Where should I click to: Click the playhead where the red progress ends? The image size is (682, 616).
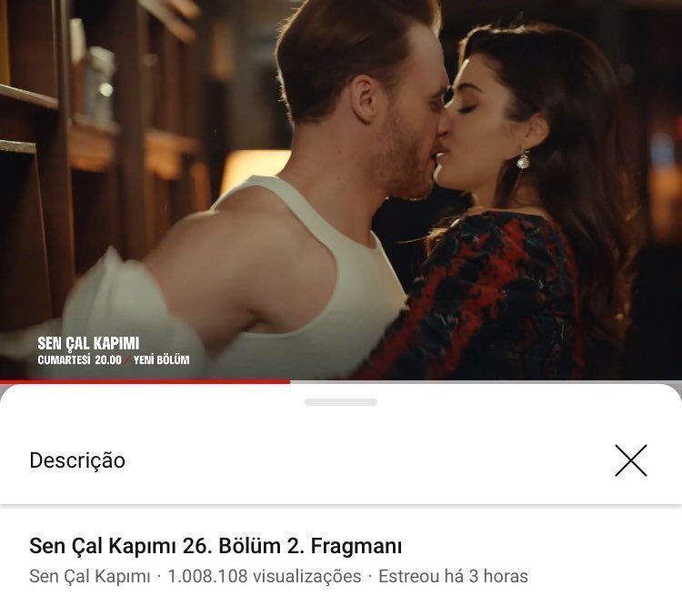click(x=290, y=382)
